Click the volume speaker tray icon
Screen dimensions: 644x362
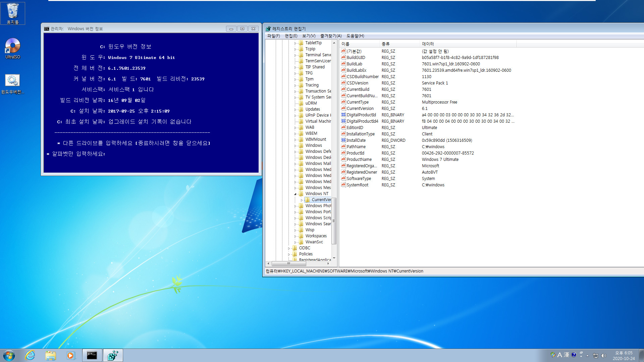click(604, 356)
